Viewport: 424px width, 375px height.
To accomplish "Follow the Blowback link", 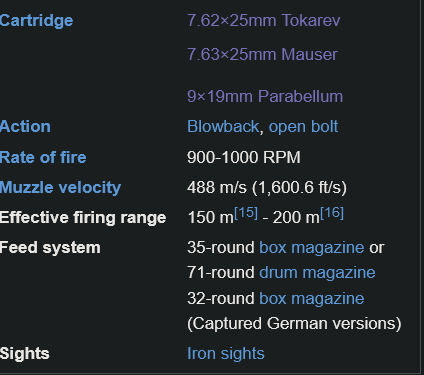I will click(223, 127).
